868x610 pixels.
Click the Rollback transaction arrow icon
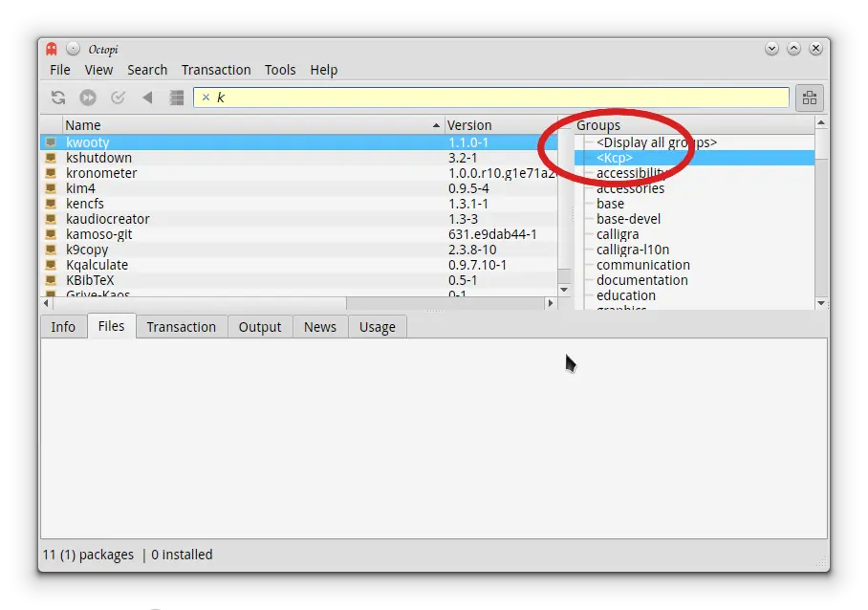coord(147,98)
